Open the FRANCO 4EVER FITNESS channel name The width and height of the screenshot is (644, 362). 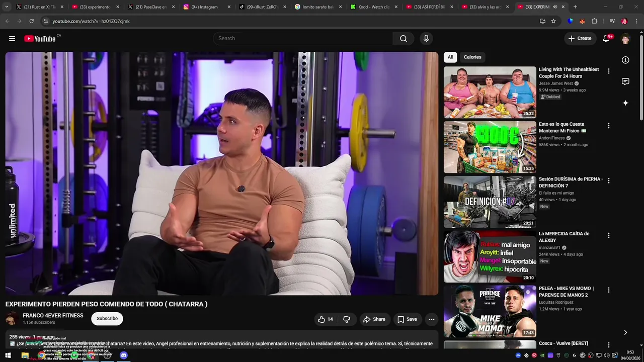click(53, 316)
